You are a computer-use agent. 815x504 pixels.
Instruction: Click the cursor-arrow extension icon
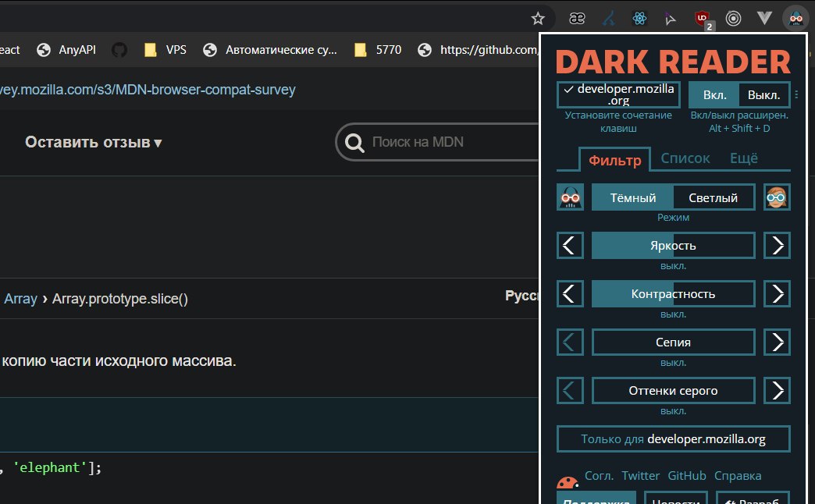click(x=671, y=20)
